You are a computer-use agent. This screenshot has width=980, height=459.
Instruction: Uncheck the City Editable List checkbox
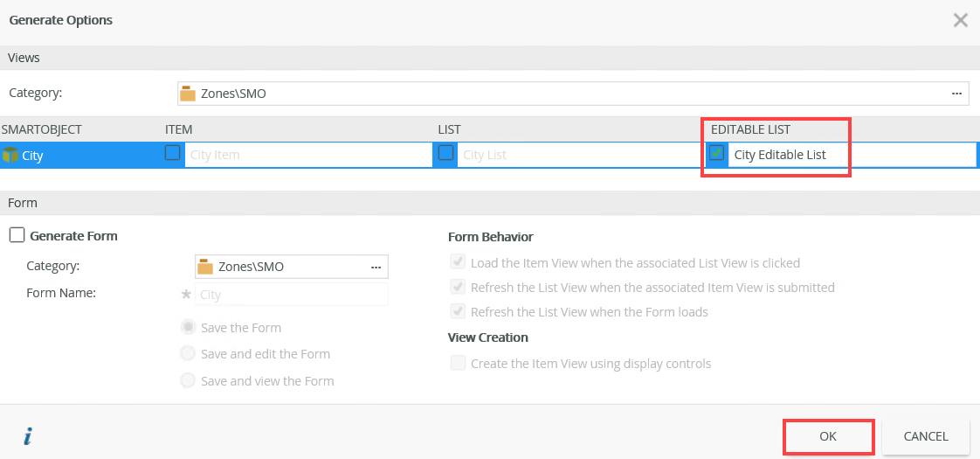[717, 153]
